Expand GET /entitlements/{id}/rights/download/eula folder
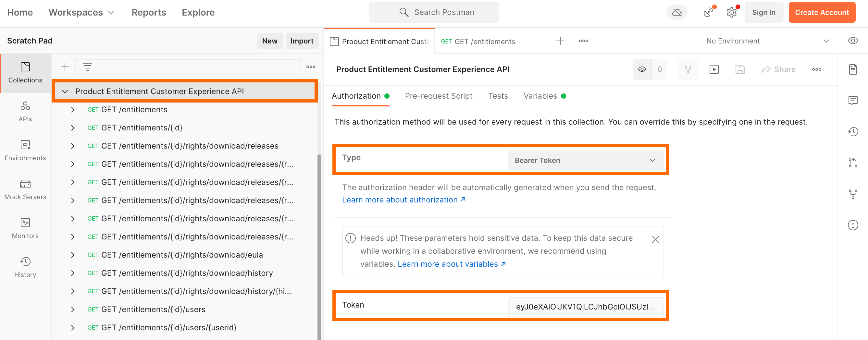 (73, 255)
